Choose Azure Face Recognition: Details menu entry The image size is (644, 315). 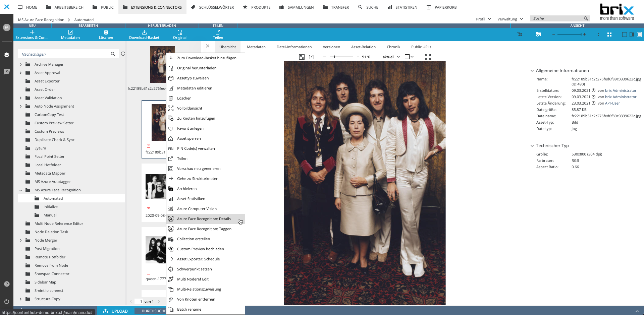[x=206, y=219]
